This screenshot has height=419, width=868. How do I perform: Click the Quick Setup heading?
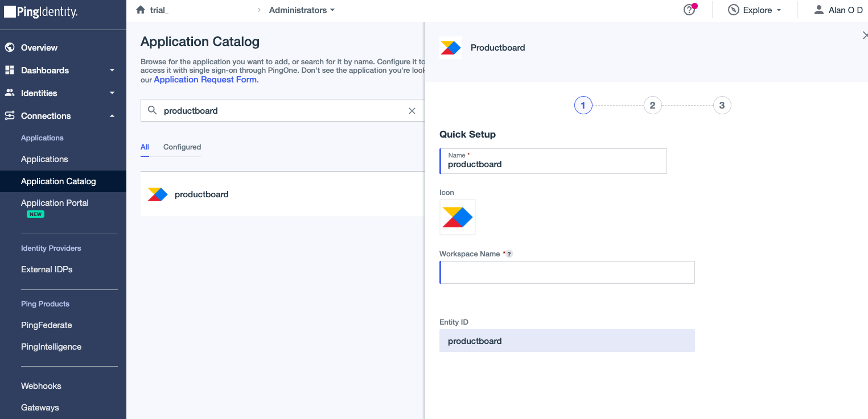tap(467, 135)
